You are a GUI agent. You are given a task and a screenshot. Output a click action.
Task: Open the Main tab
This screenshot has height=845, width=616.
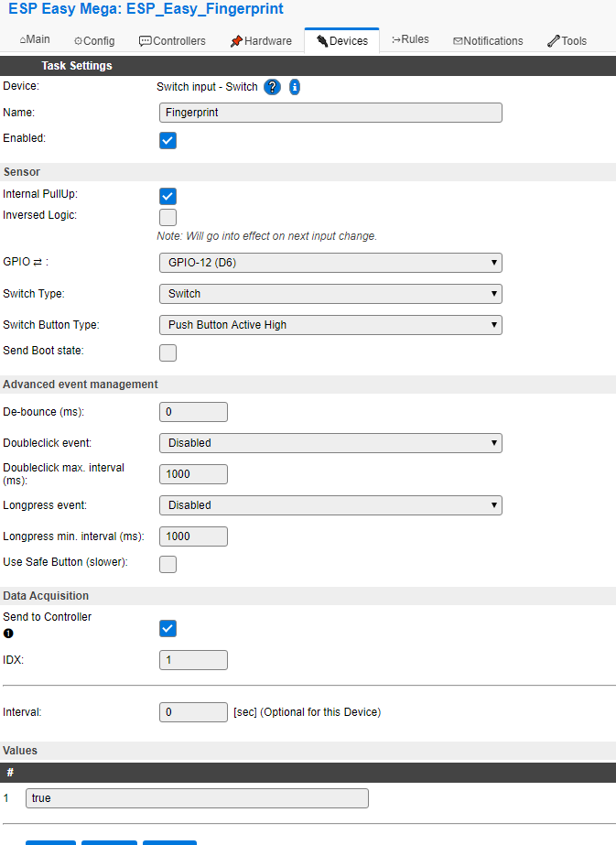[x=35, y=40]
